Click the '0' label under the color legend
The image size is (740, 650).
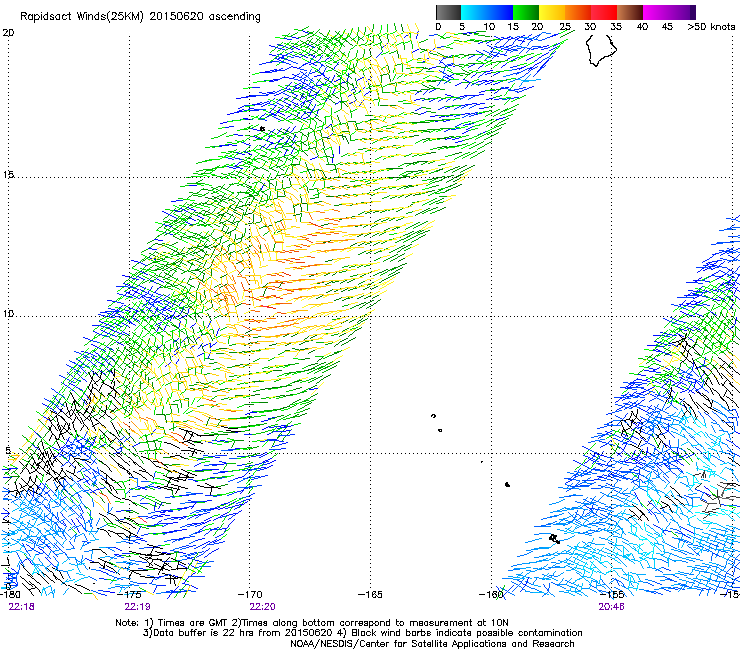(x=438, y=26)
